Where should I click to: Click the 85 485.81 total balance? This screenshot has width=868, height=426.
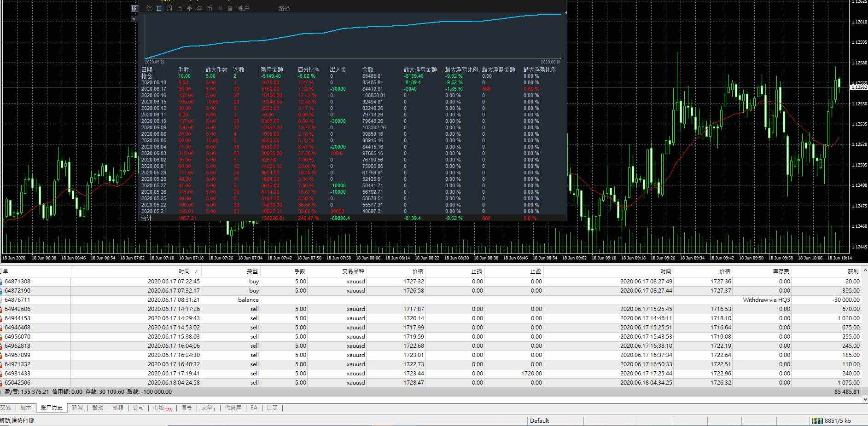click(847, 392)
